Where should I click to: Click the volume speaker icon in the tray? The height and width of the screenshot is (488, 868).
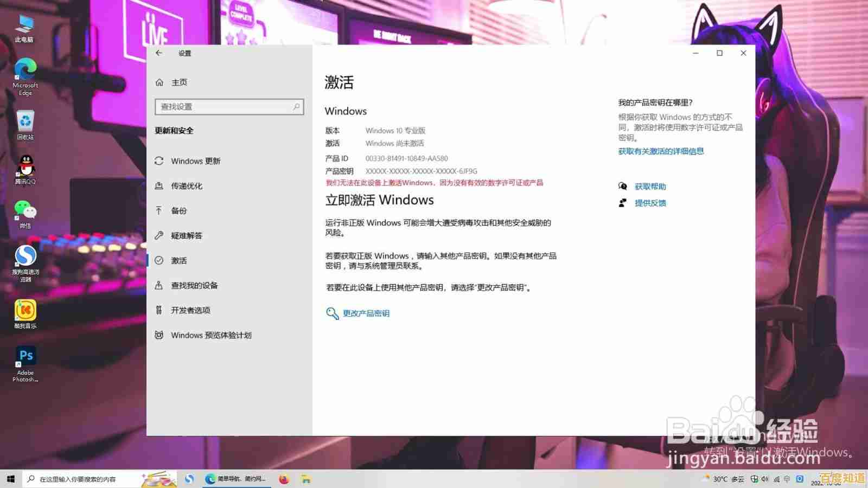coord(765,479)
